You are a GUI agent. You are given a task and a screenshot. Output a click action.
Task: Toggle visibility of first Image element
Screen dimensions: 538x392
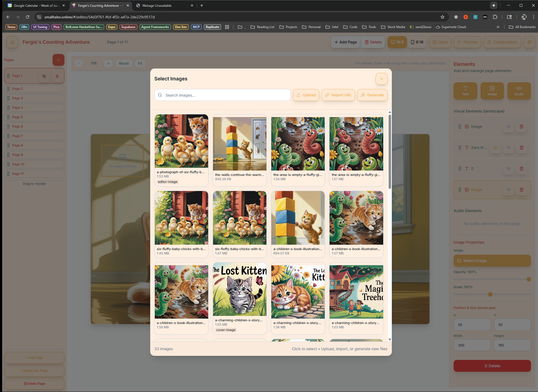tap(508, 127)
